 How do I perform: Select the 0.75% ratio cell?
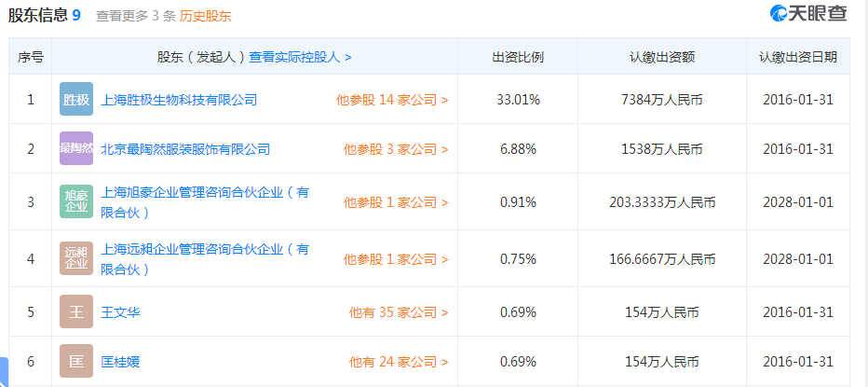(x=518, y=259)
